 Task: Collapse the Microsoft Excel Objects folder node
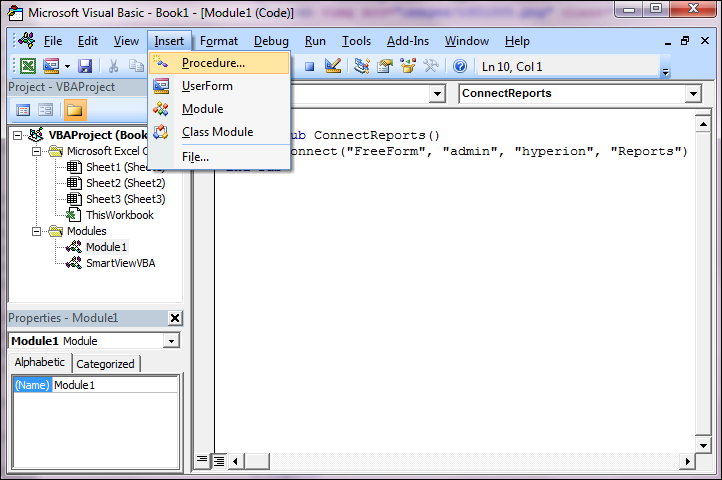coord(36,151)
